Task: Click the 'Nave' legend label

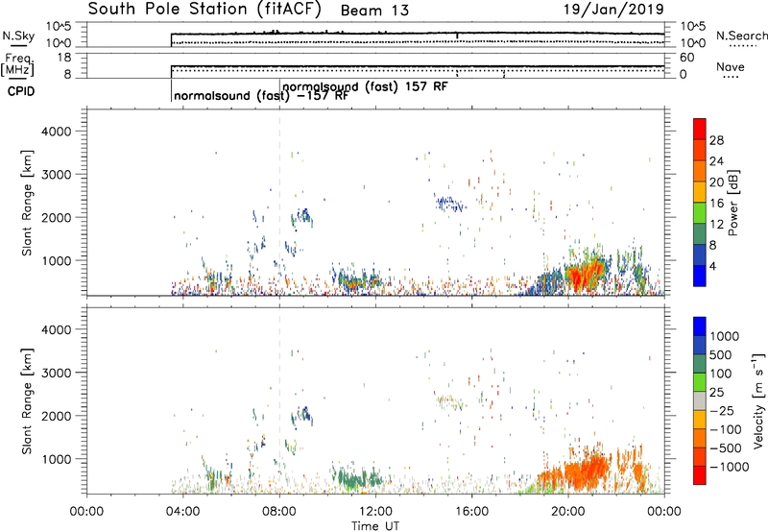Action: (731, 66)
